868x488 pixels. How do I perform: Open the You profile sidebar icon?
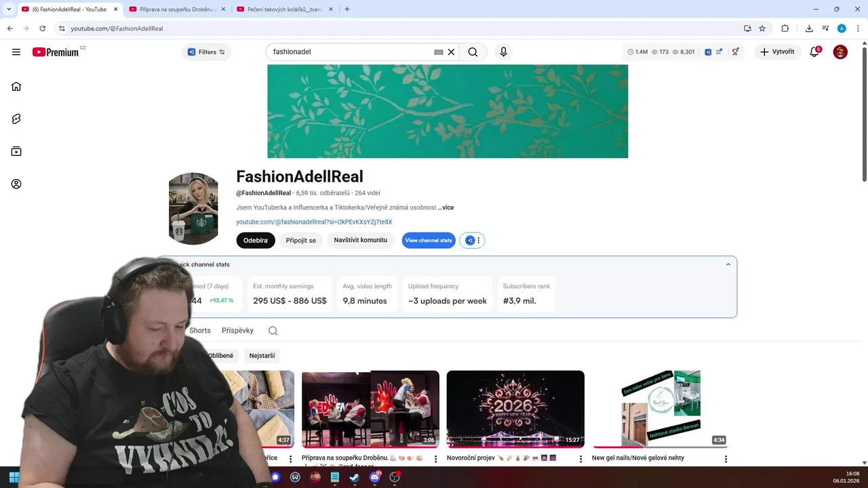tap(16, 184)
